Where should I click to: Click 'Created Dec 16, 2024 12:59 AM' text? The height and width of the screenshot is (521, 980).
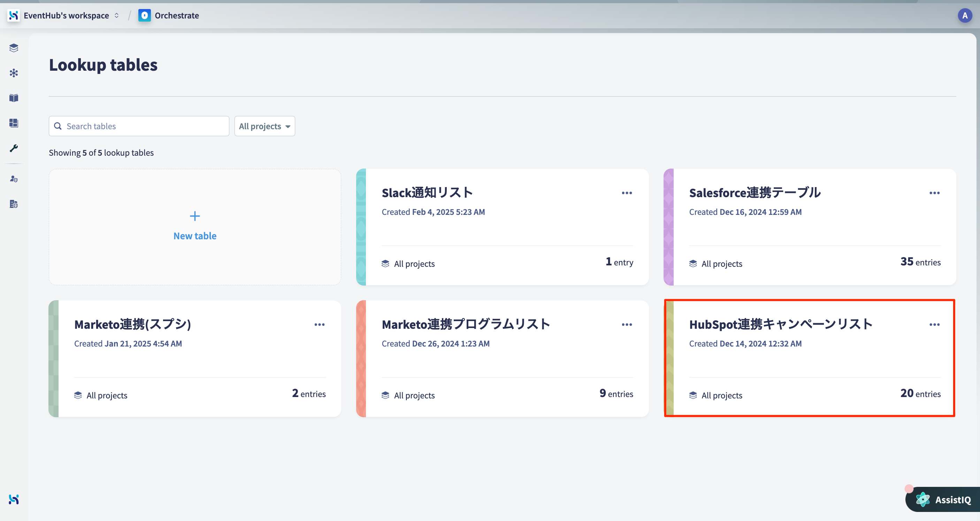tap(745, 212)
